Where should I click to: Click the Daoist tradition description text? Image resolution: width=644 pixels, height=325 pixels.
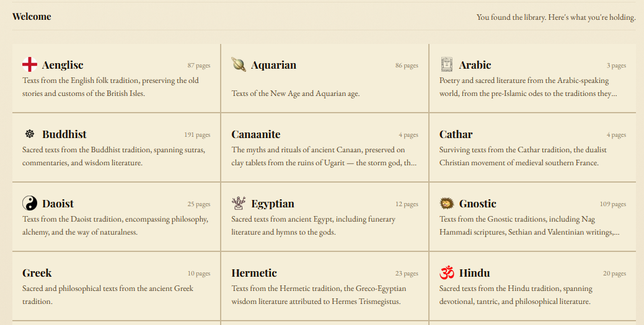(115, 225)
